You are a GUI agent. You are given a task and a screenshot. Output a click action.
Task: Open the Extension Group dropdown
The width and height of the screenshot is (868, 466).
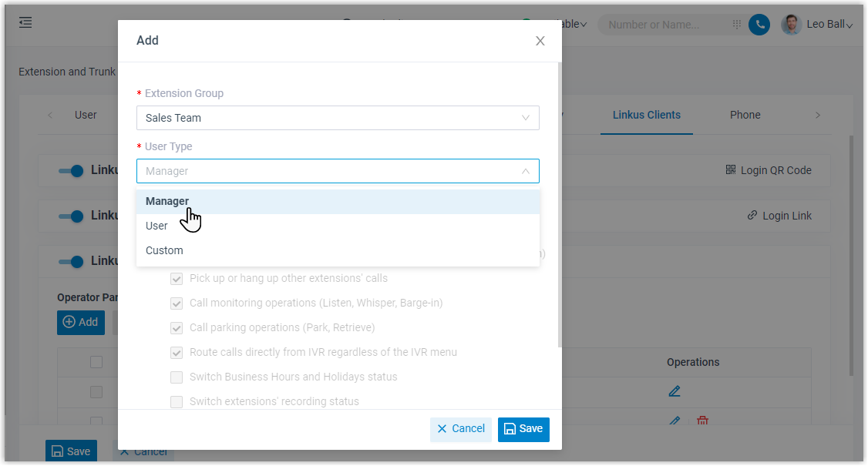[x=338, y=118]
